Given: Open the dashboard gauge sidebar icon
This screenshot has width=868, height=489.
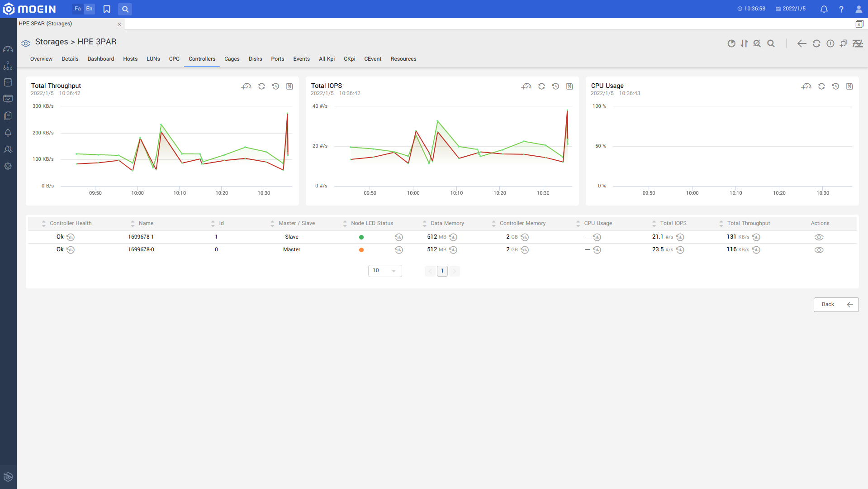Looking at the screenshot, I should coord(8,49).
